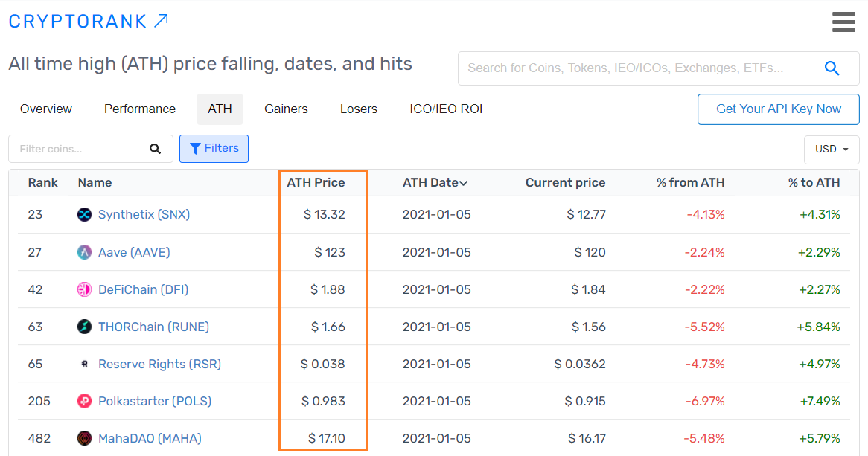
Task: Click the -6.97% value
Action: point(705,401)
